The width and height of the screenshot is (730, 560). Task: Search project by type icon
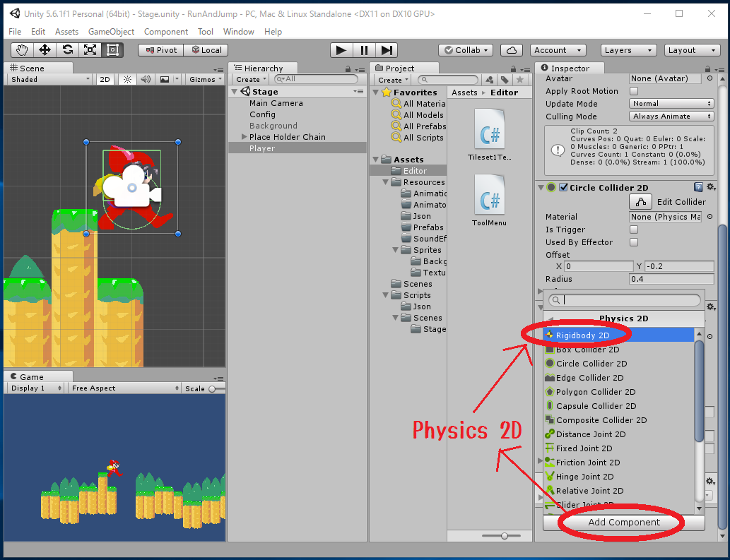click(489, 80)
